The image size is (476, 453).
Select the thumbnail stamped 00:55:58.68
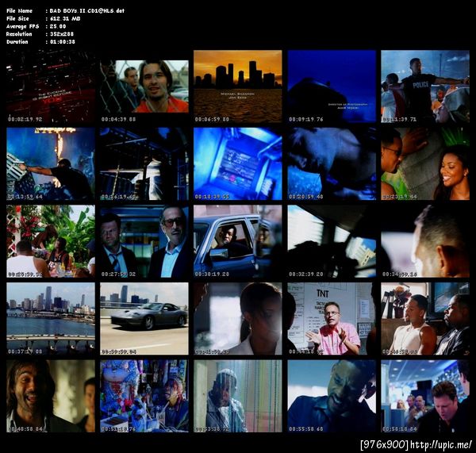coord(332,396)
